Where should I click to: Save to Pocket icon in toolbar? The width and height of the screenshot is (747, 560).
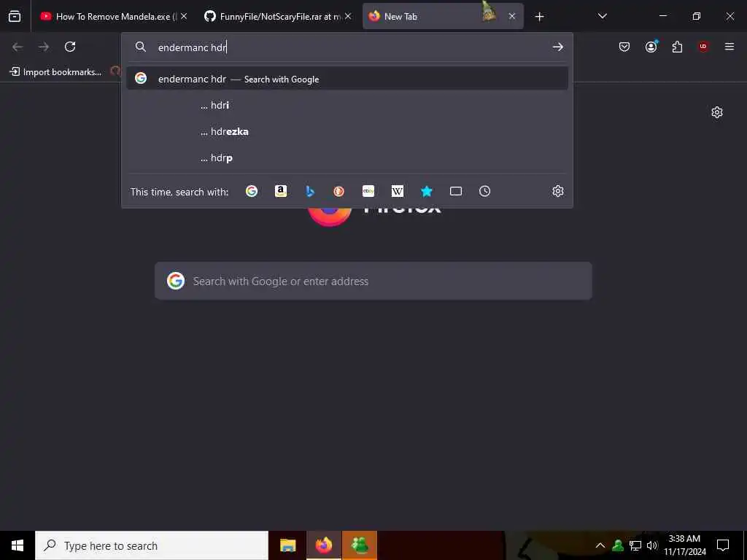pos(624,47)
